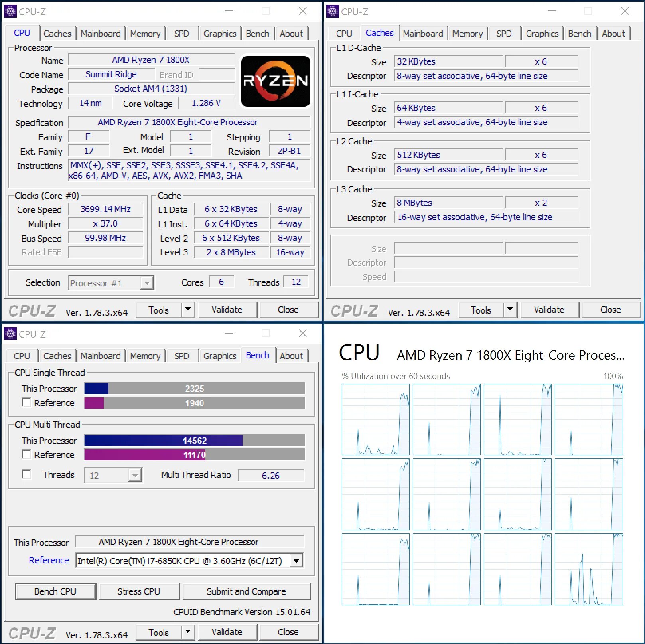
Task: Click the Core Speed value 3699.14 MHz
Action: click(106, 209)
